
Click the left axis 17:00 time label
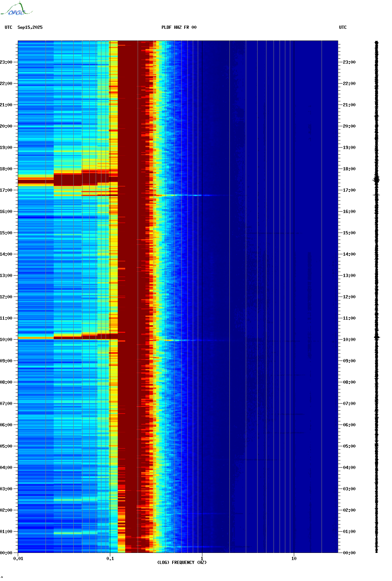(6, 190)
